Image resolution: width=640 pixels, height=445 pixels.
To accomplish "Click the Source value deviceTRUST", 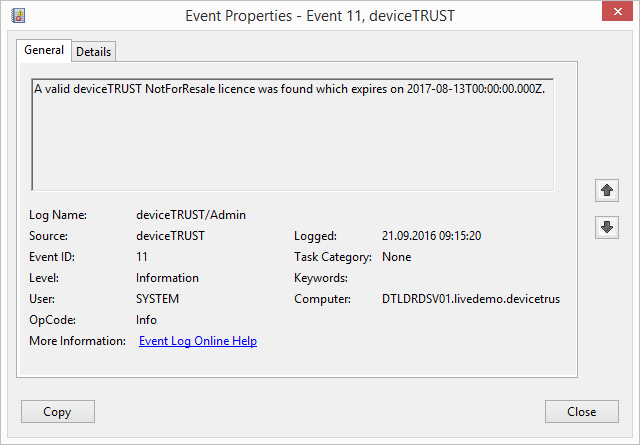I will (170, 236).
